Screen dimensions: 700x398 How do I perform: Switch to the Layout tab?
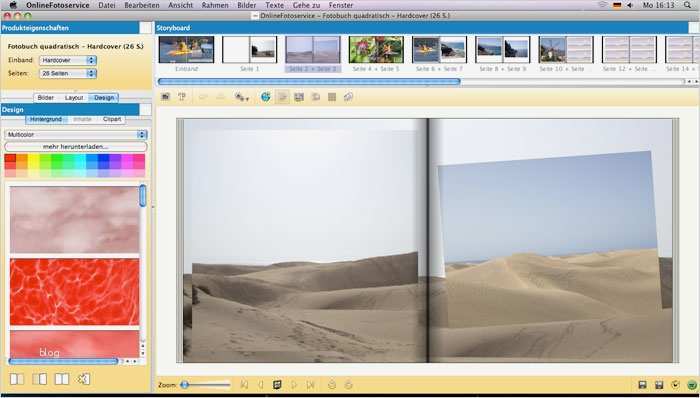point(74,97)
